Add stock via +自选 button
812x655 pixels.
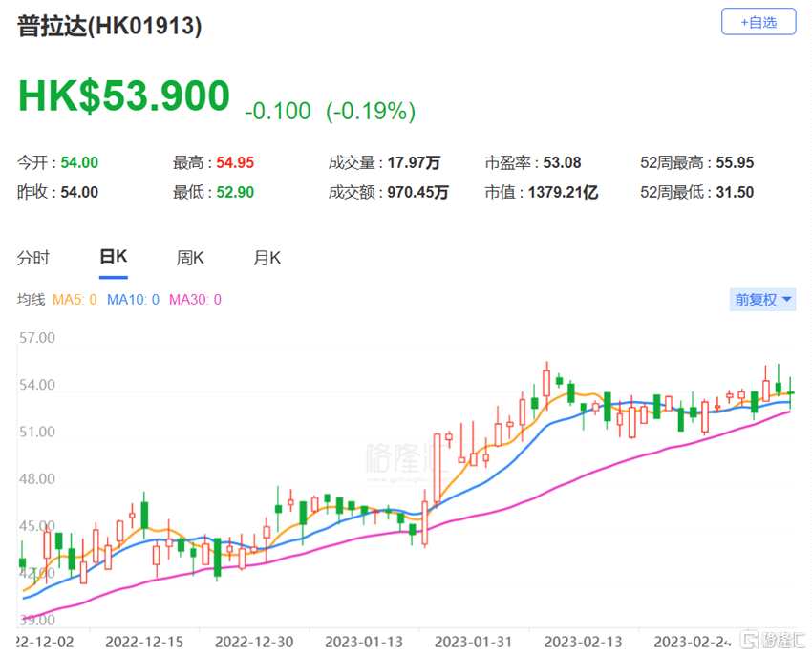click(x=759, y=22)
